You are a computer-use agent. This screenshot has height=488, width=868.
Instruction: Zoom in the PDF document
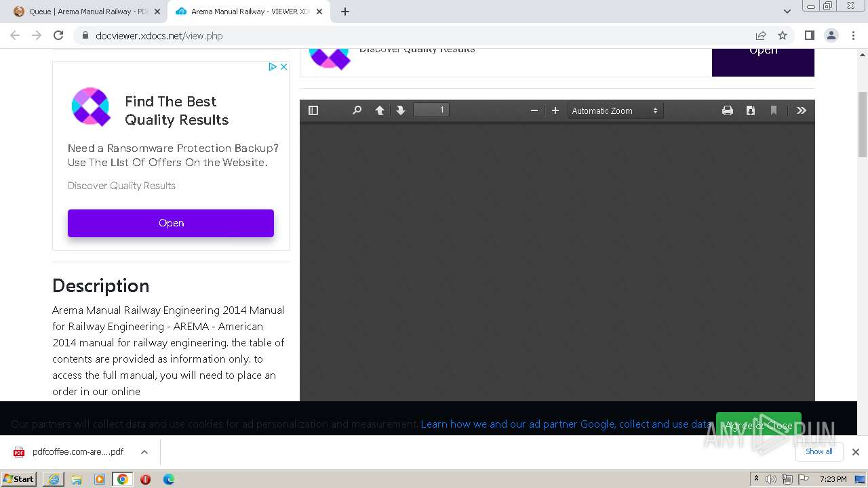[x=555, y=110]
